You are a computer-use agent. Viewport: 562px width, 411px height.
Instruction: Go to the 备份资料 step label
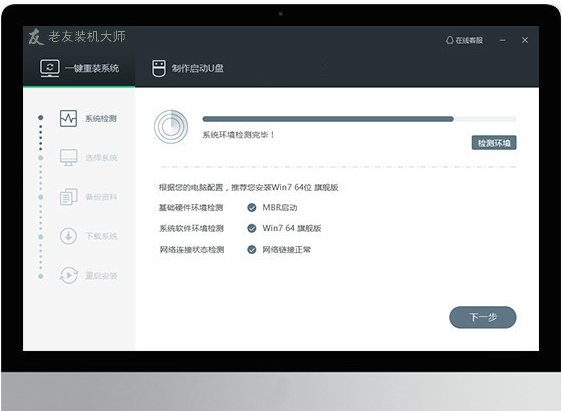pos(101,197)
